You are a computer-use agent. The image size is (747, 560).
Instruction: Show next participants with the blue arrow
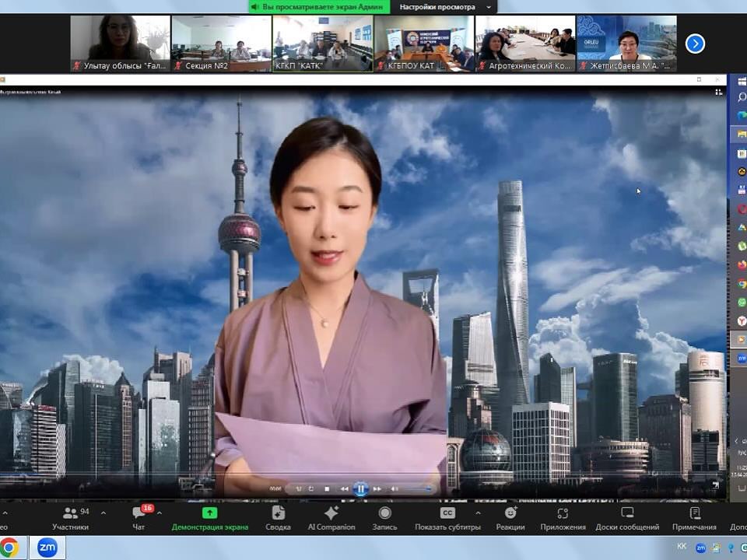(x=695, y=44)
